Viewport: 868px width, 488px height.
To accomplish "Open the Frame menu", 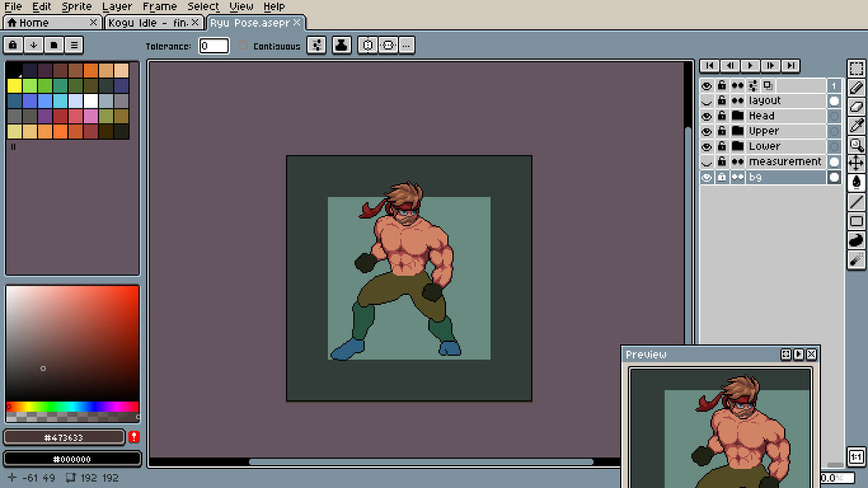I will pyautogui.click(x=160, y=7).
